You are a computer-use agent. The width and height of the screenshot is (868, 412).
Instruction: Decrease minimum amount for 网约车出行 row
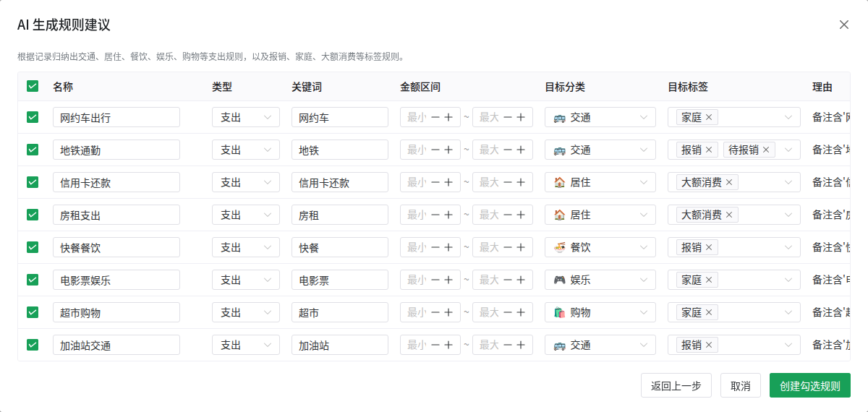coord(435,117)
